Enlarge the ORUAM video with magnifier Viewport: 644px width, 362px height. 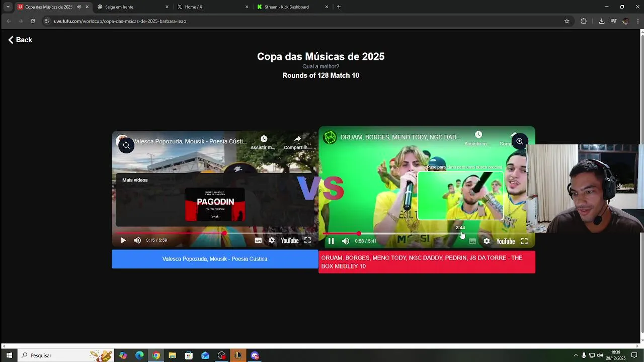(520, 142)
